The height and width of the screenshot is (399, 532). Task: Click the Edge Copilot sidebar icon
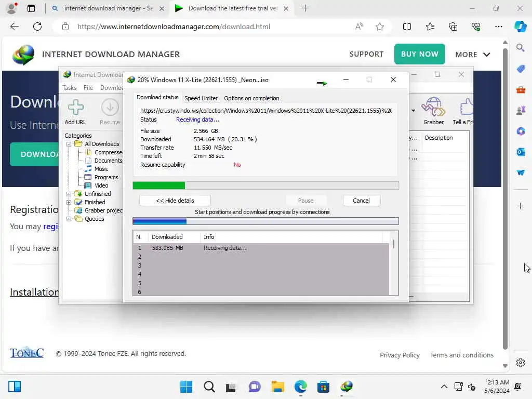click(520, 26)
